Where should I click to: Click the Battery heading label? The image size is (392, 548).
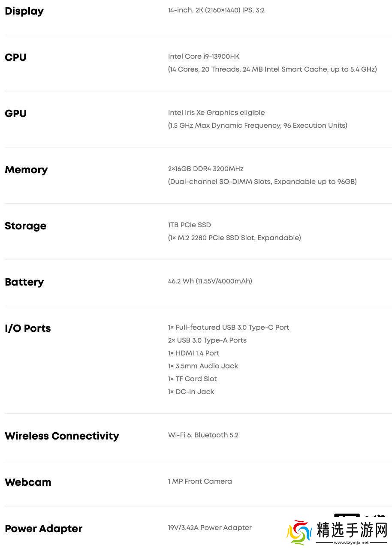click(x=24, y=282)
